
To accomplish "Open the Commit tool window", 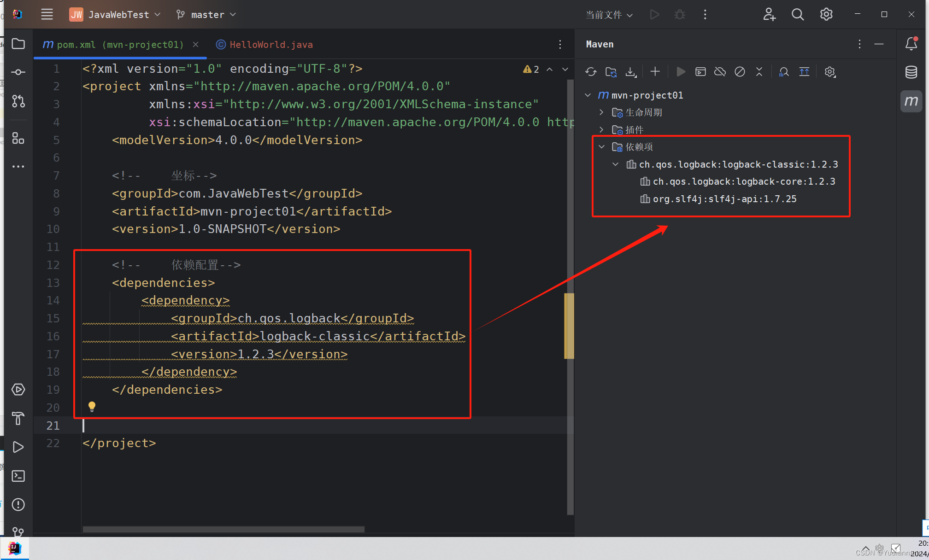I will coord(18,72).
